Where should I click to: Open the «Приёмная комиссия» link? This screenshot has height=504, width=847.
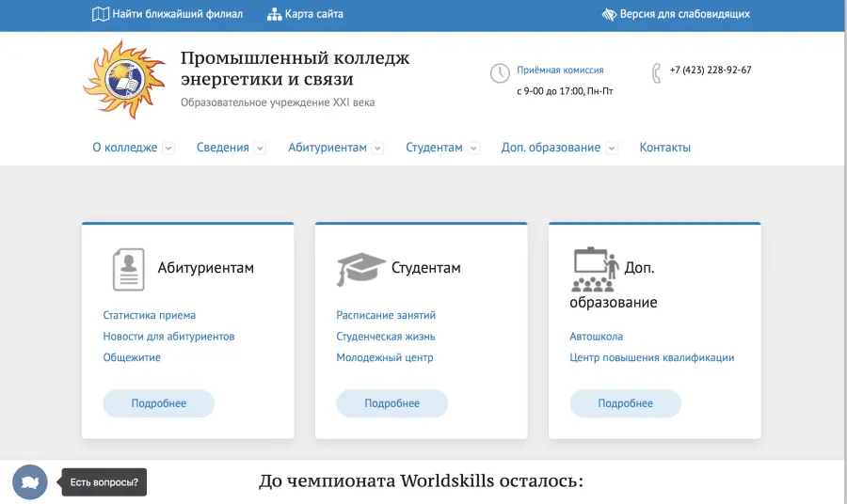click(560, 70)
